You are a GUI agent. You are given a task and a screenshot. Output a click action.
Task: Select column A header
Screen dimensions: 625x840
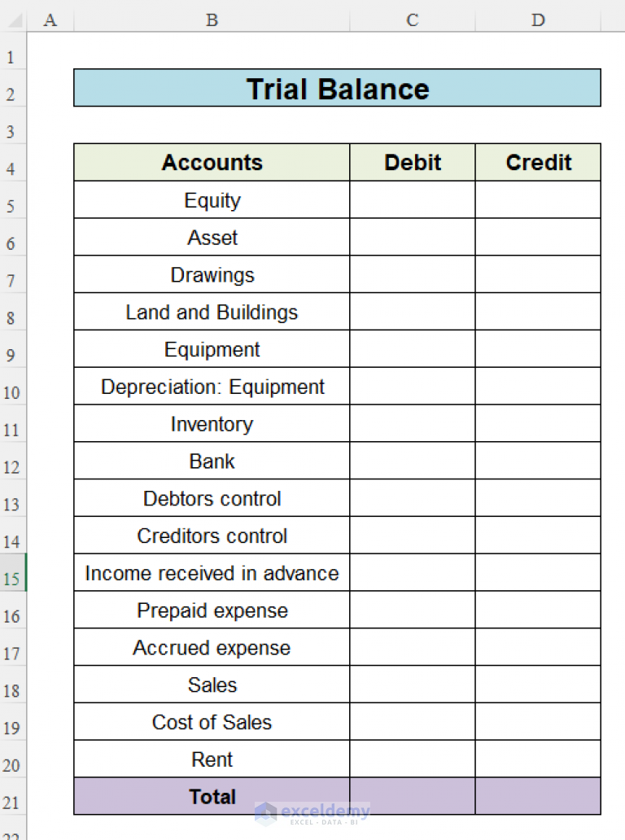click(50, 20)
